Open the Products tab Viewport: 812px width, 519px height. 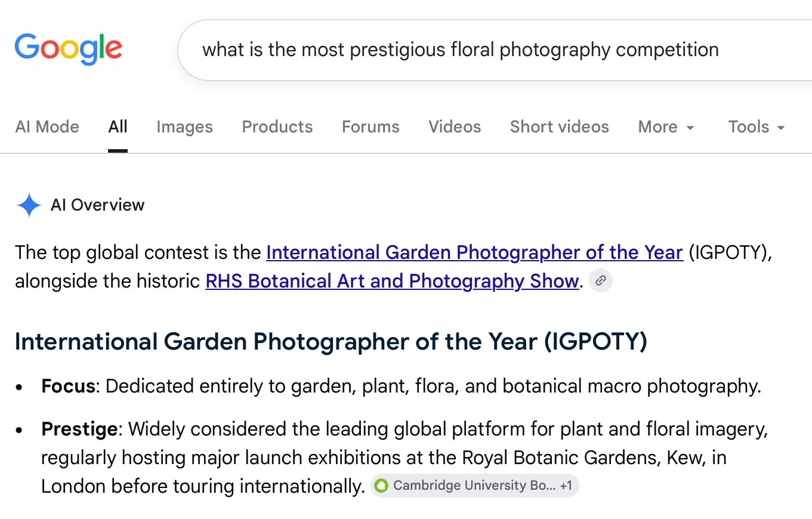[x=277, y=127]
